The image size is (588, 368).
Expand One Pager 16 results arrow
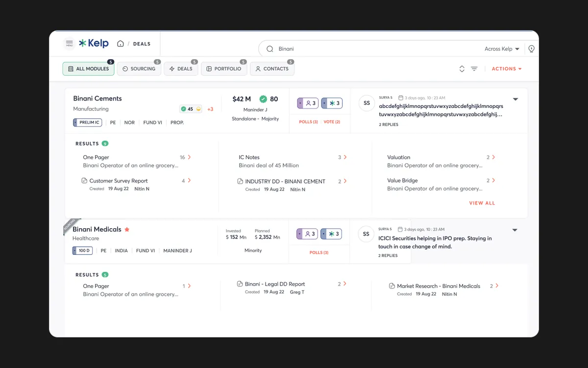point(190,158)
